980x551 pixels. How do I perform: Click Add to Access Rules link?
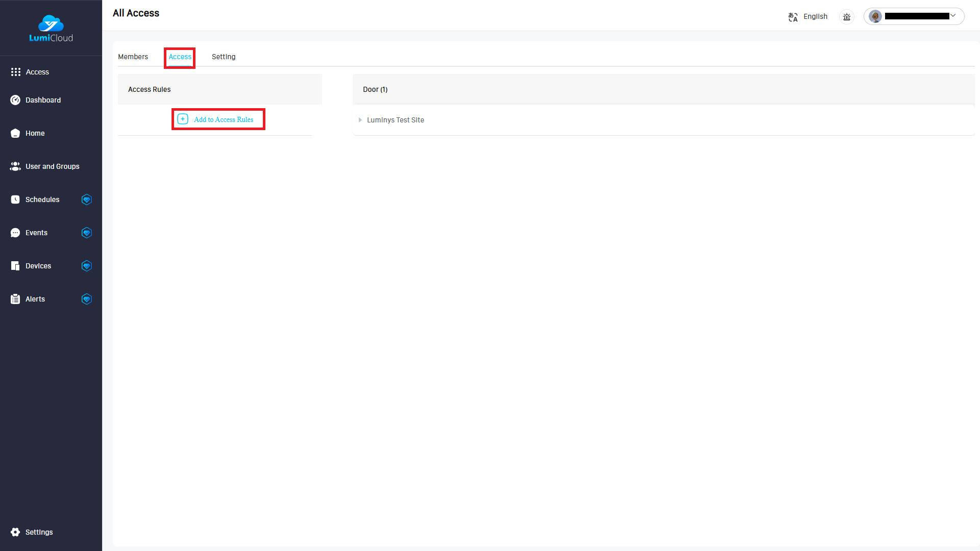point(224,119)
